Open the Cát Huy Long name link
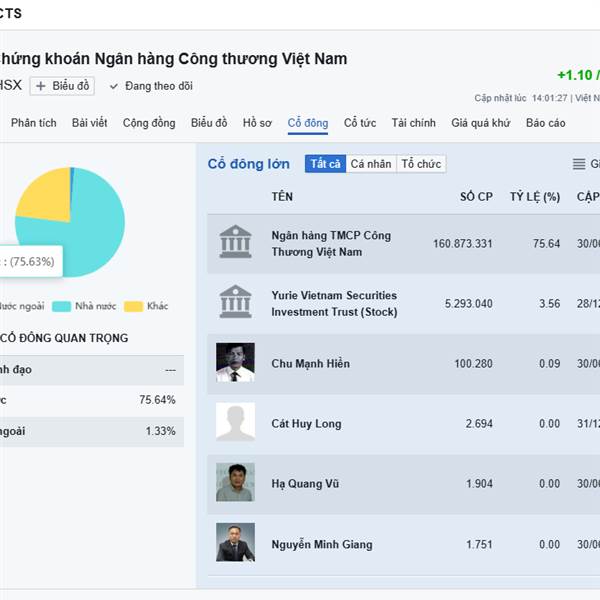The image size is (600, 600). click(306, 424)
